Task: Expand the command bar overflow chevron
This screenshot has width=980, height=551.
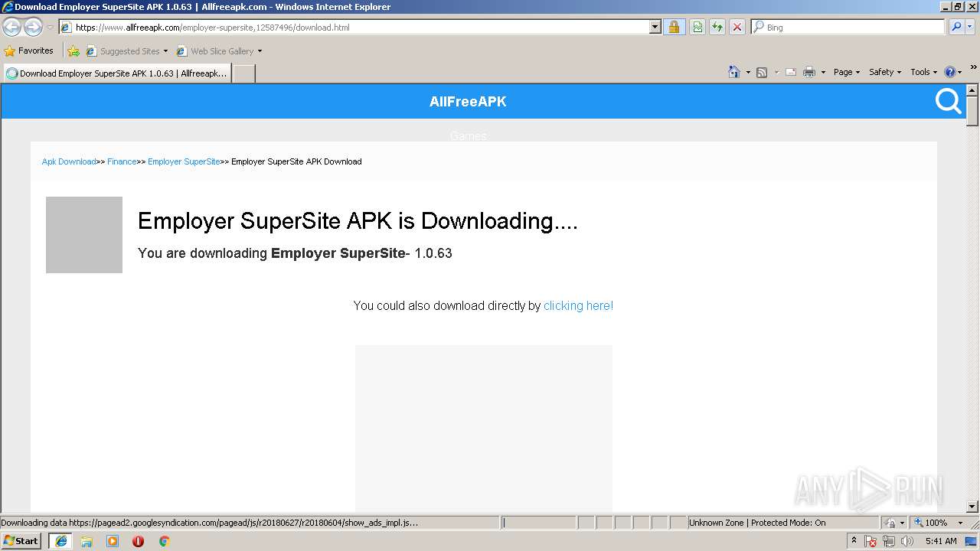Action: pyautogui.click(x=974, y=67)
